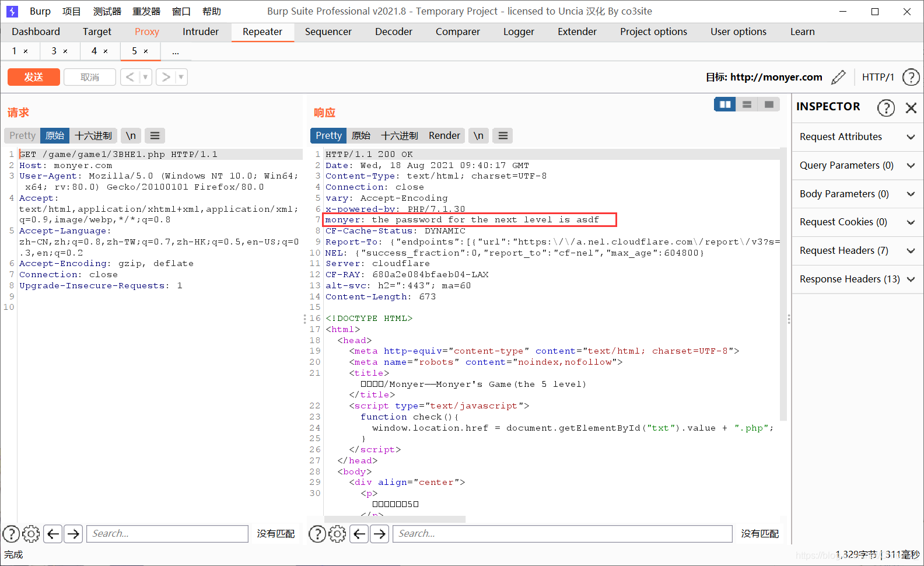Click the response pane horizontal scrollbar
The width and height of the screenshot is (924, 566).
395,519
